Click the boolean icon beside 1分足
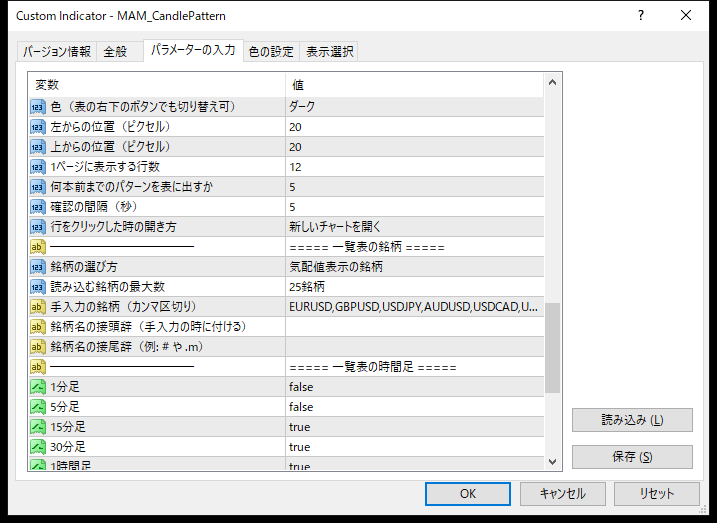717x523 pixels. coord(38,387)
